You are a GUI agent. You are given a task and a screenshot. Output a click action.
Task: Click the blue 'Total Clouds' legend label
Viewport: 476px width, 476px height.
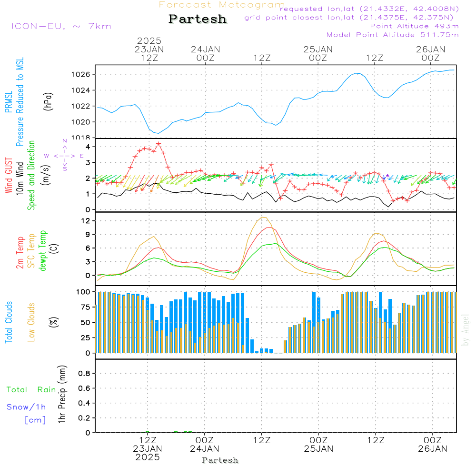tap(9, 322)
